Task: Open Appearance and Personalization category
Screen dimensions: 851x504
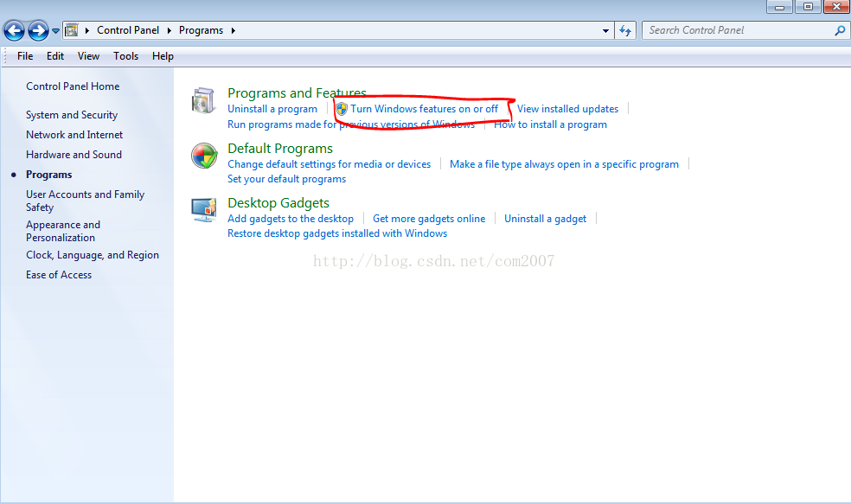Action: 63,231
